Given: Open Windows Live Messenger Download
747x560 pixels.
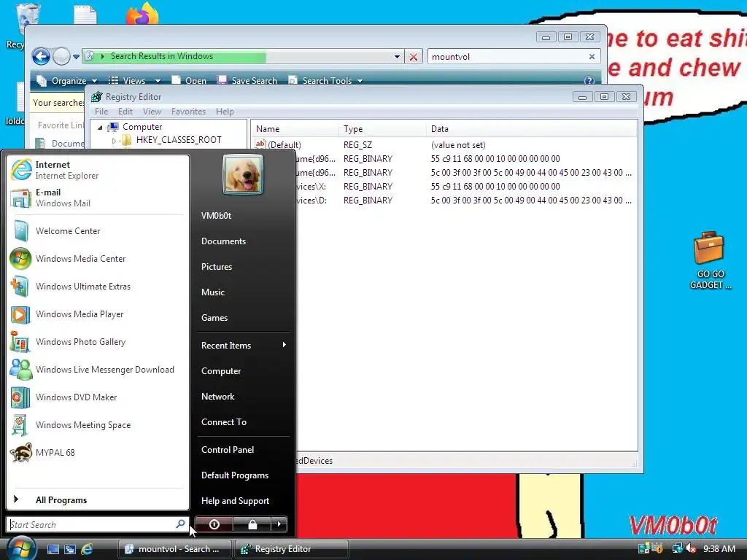Looking at the screenshot, I should coord(98,370).
